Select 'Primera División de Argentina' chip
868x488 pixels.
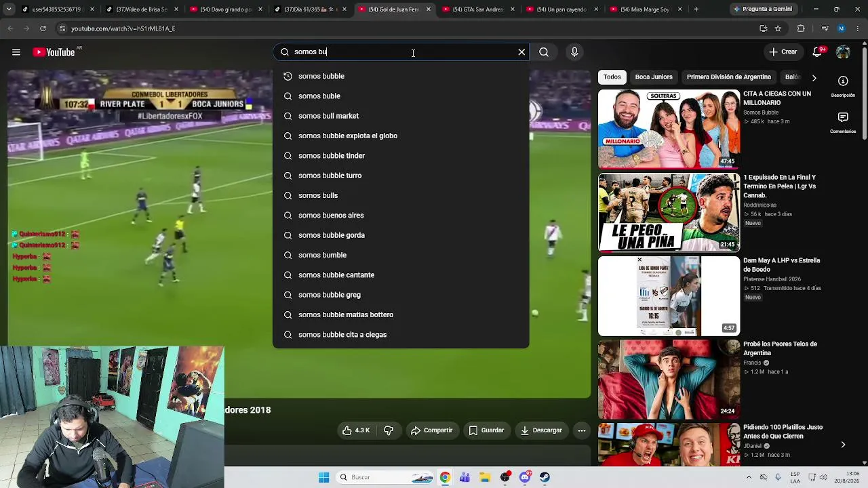click(729, 77)
